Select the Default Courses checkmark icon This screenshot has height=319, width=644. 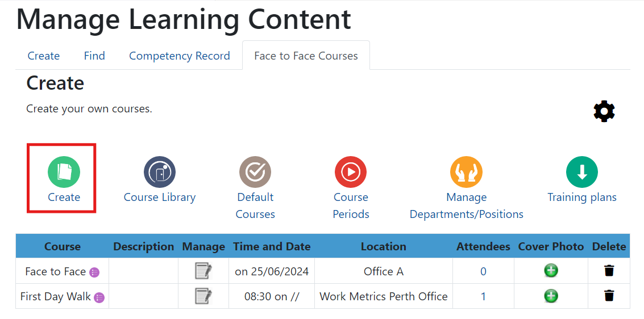(x=255, y=172)
